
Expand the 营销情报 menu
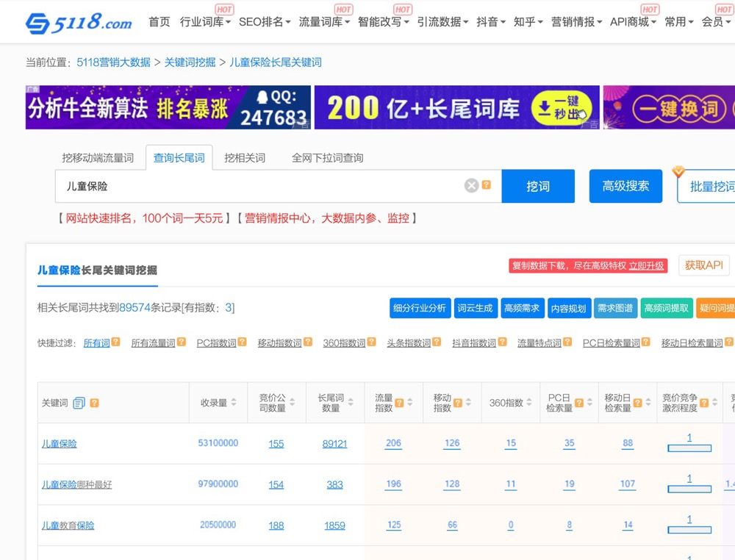tap(576, 22)
